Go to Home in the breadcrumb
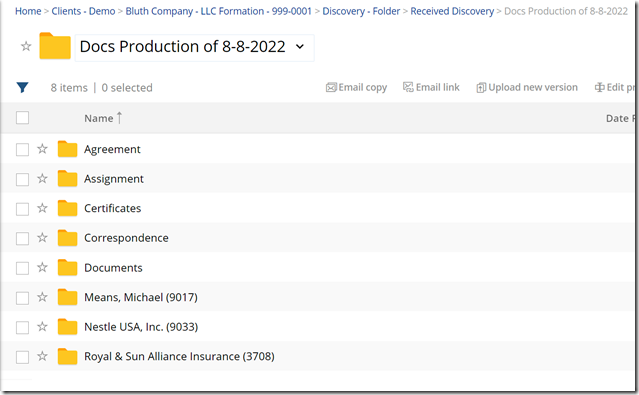The width and height of the screenshot is (639, 395). [x=28, y=11]
